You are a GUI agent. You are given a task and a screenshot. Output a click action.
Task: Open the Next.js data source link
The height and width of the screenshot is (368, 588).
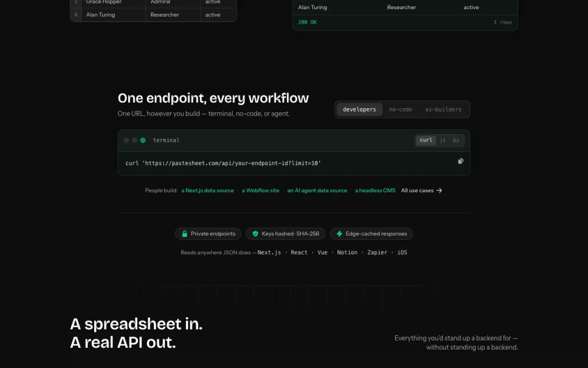[x=208, y=190]
